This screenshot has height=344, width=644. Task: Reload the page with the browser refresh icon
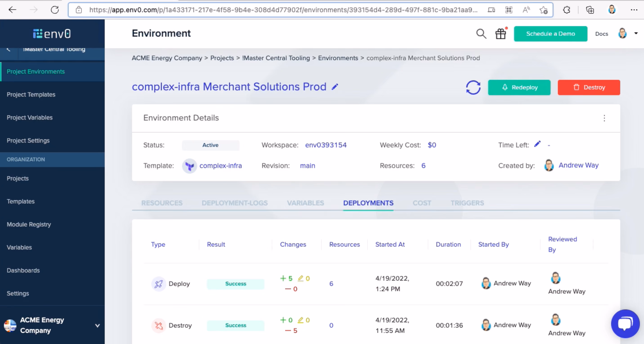55,10
